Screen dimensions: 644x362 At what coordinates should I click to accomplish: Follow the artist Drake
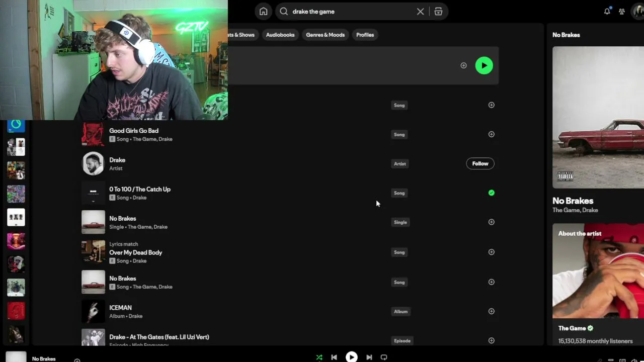(480, 163)
